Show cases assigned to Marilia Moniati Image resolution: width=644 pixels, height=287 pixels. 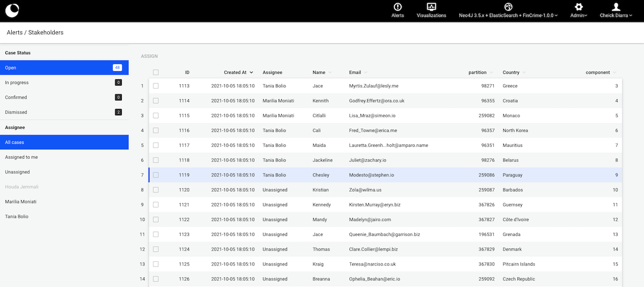click(x=21, y=202)
